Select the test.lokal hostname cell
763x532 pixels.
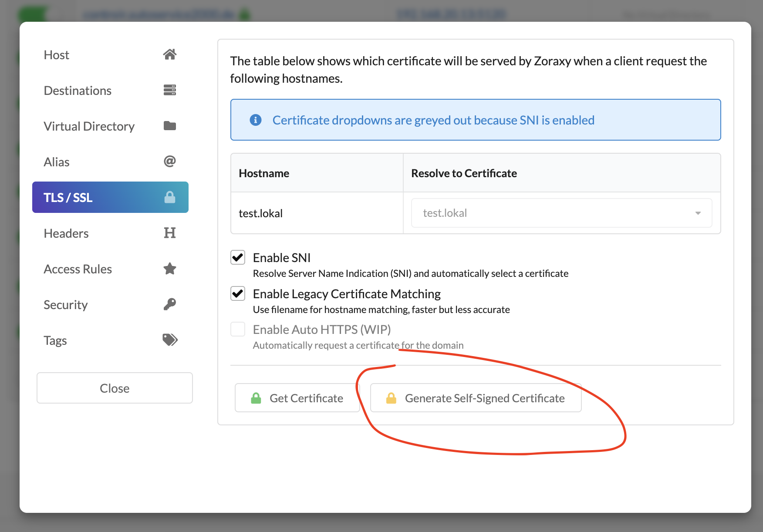pyautogui.click(x=317, y=213)
